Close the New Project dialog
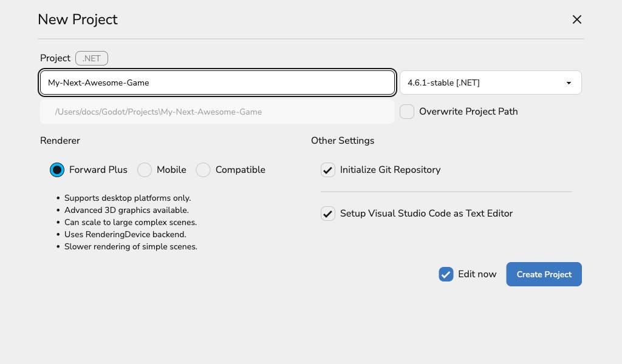 (577, 19)
